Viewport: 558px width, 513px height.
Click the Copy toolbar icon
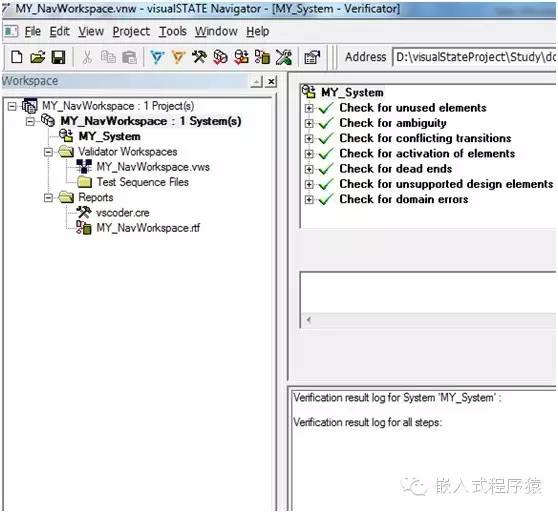[108, 57]
